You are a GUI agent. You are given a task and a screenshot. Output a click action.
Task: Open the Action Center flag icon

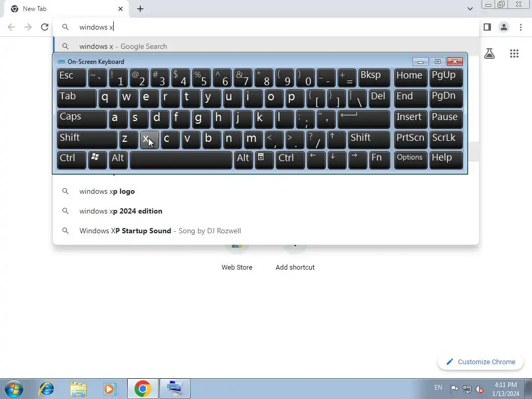[x=454, y=389]
